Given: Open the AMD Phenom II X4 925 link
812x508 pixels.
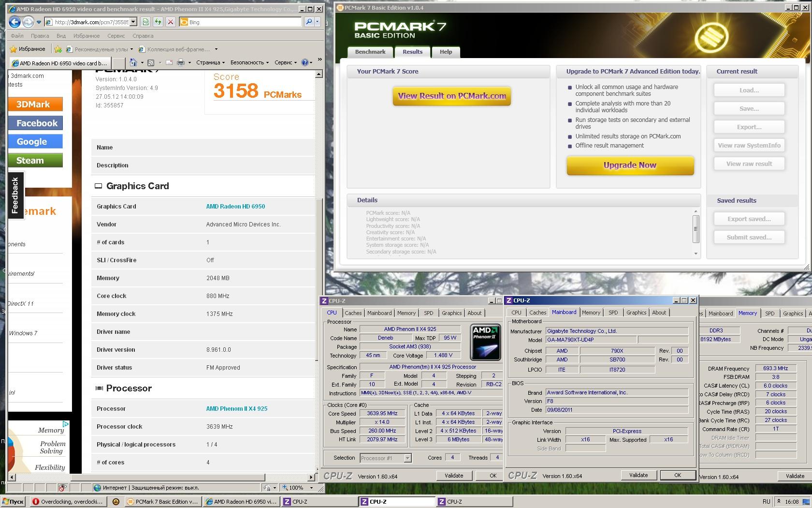Looking at the screenshot, I should 236,408.
